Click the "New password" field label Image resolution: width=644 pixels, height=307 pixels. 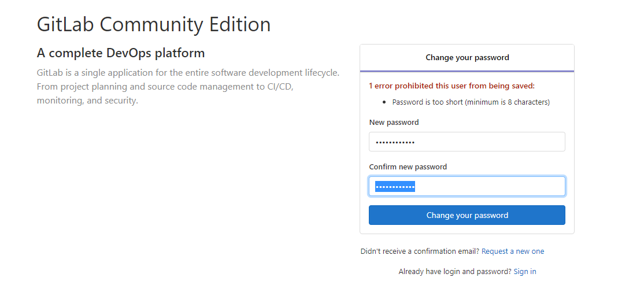pos(394,123)
